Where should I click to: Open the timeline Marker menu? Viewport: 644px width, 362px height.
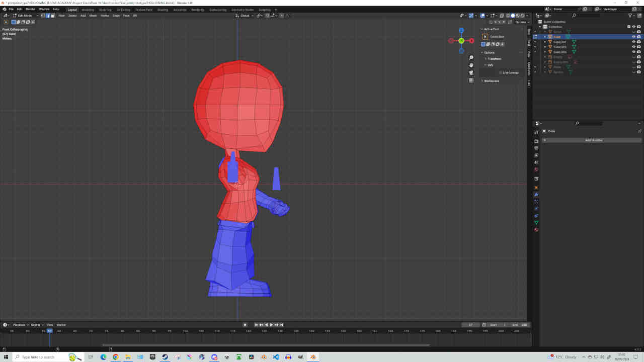point(61,325)
